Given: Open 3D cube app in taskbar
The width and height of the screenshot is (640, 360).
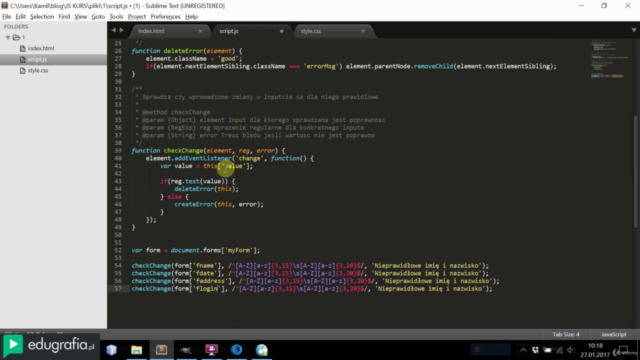Looking at the screenshot, I should [x=111, y=350].
